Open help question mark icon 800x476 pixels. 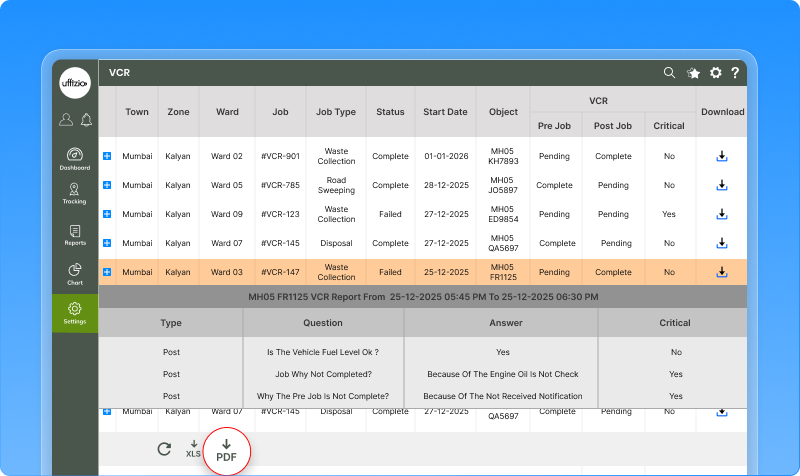point(735,73)
